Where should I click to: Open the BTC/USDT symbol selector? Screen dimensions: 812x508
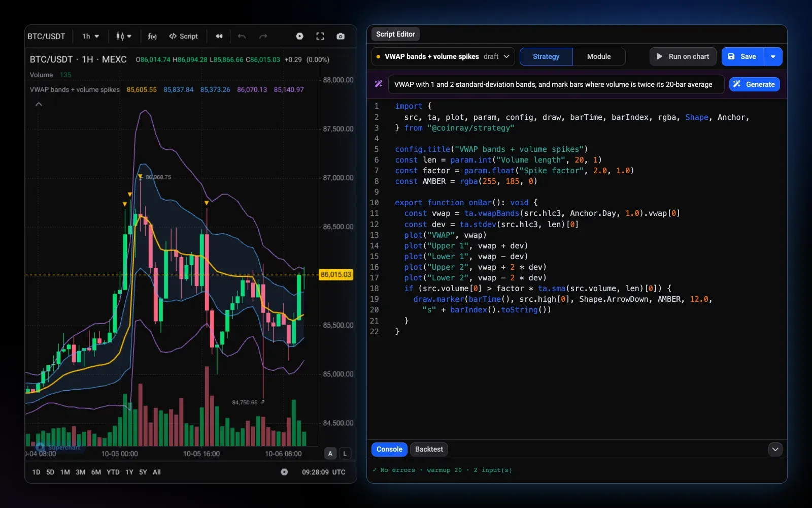coord(46,36)
